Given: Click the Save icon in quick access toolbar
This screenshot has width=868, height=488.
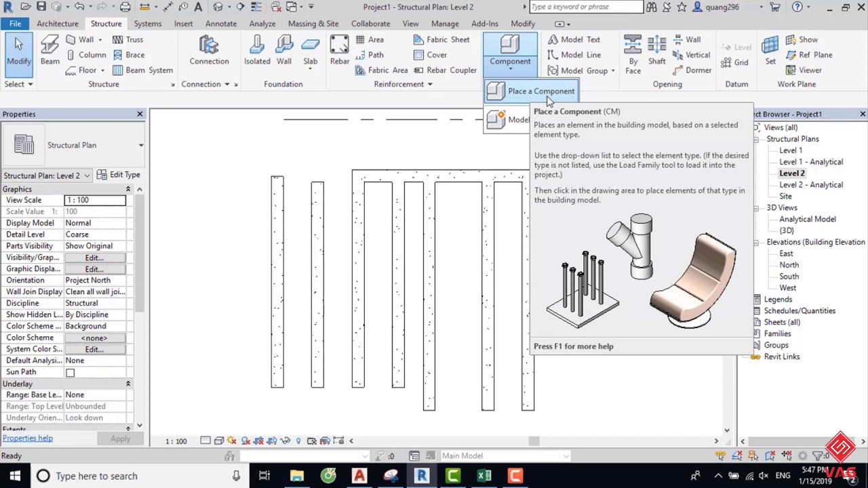Looking at the screenshot, I should coord(41,7).
